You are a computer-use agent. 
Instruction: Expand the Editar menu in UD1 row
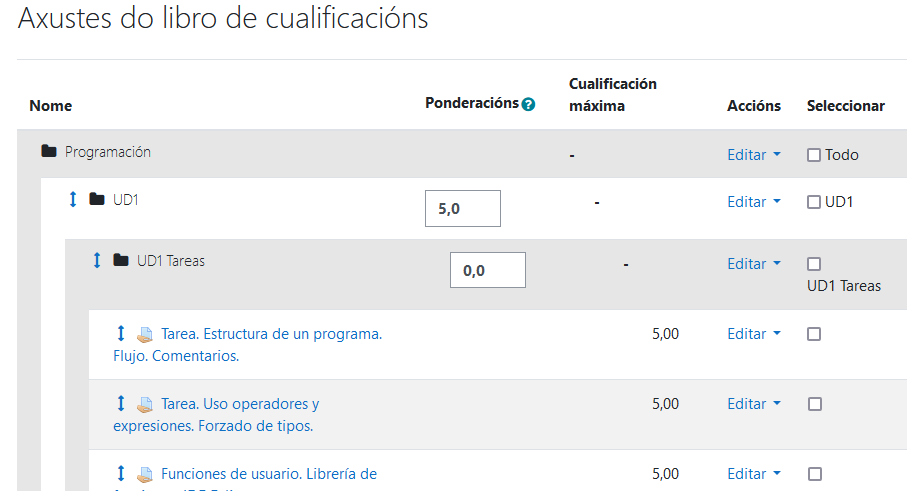coord(753,202)
